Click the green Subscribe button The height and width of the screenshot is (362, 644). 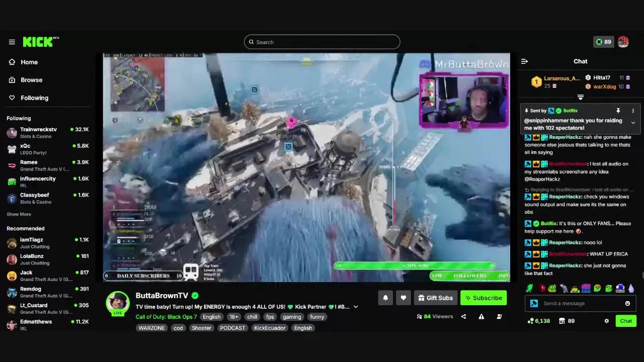484,298
